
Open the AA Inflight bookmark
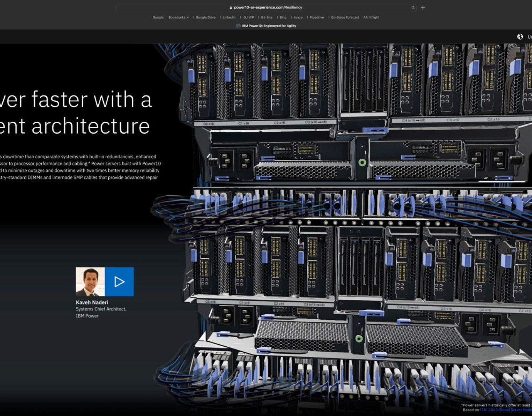(371, 17)
